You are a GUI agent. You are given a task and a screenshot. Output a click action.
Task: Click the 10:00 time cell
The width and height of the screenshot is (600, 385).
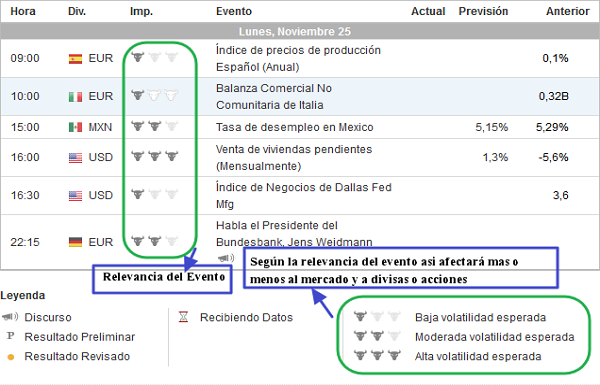point(25,96)
